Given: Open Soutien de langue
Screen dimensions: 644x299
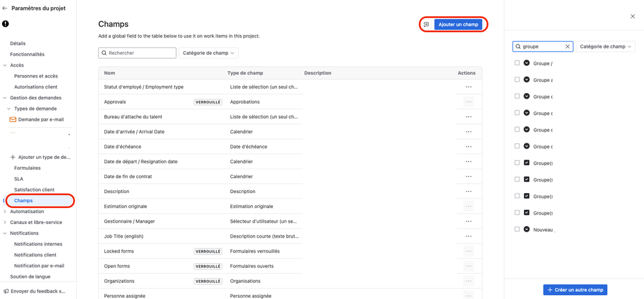Looking at the screenshot, I should (x=30, y=277).
